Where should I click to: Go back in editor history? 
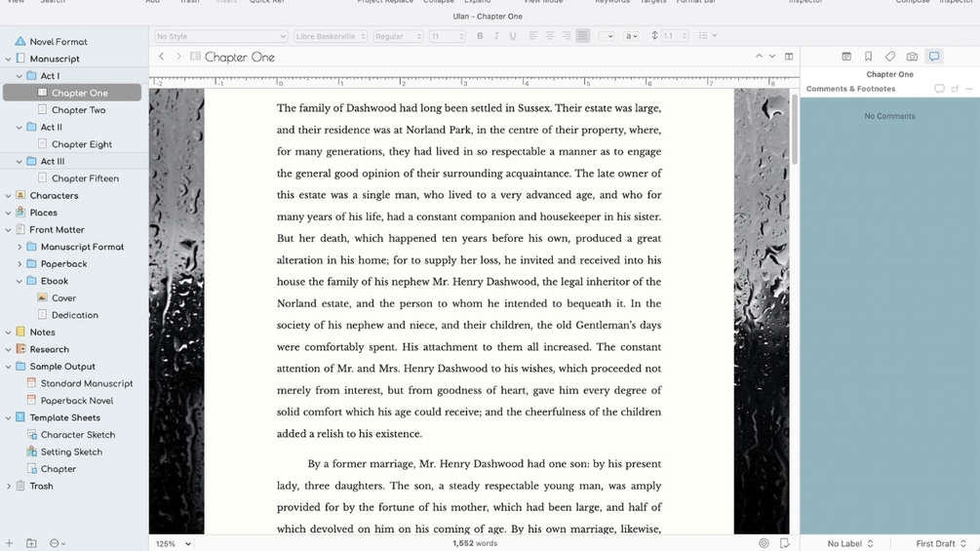pos(161,57)
